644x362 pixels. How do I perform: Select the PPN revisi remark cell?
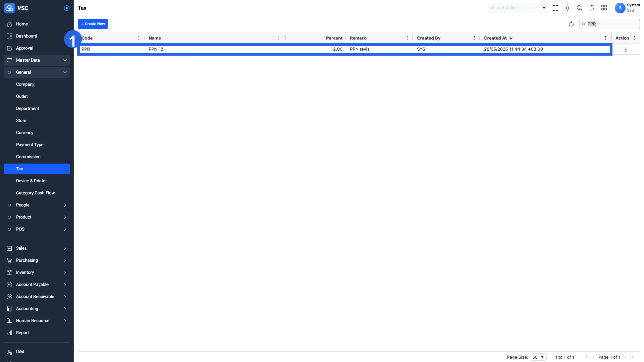tap(380, 49)
